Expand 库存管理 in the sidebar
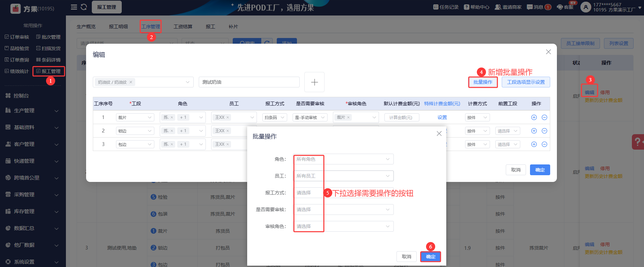This screenshot has height=267, width=644. pyautogui.click(x=33, y=212)
